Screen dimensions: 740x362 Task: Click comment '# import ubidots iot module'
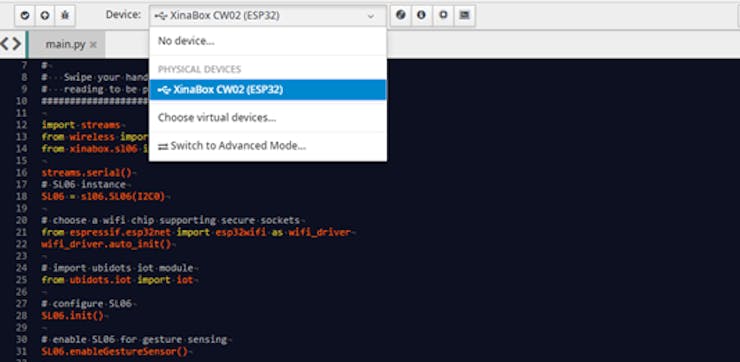(118, 268)
